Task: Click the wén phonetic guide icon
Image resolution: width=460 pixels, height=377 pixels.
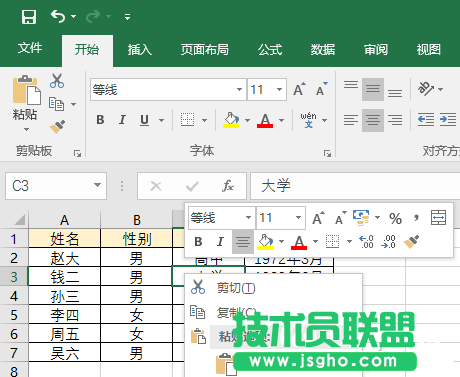Action: coord(308,120)
